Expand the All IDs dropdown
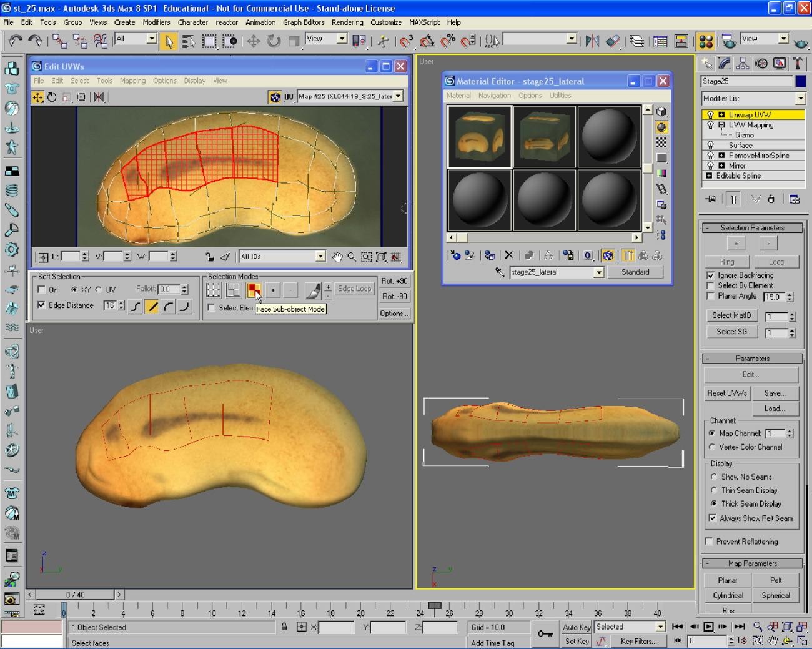This screenshot has height=649, width=812. pyautogui.click(x=320, y=256)
